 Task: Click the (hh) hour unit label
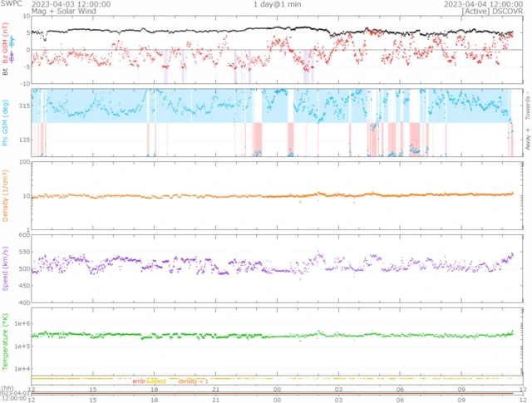(x=8, y=387)
